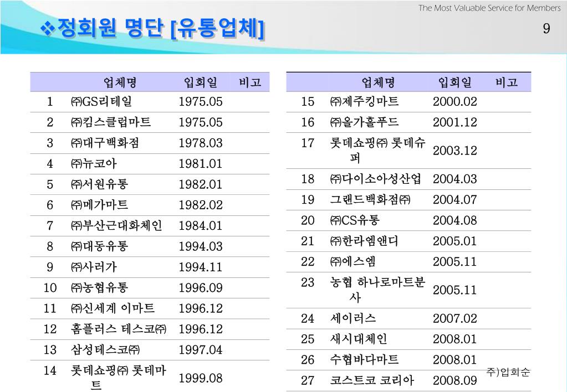567x392 pixels.
Task: Click the footnote 주)입회순
Action: point(508,372)
